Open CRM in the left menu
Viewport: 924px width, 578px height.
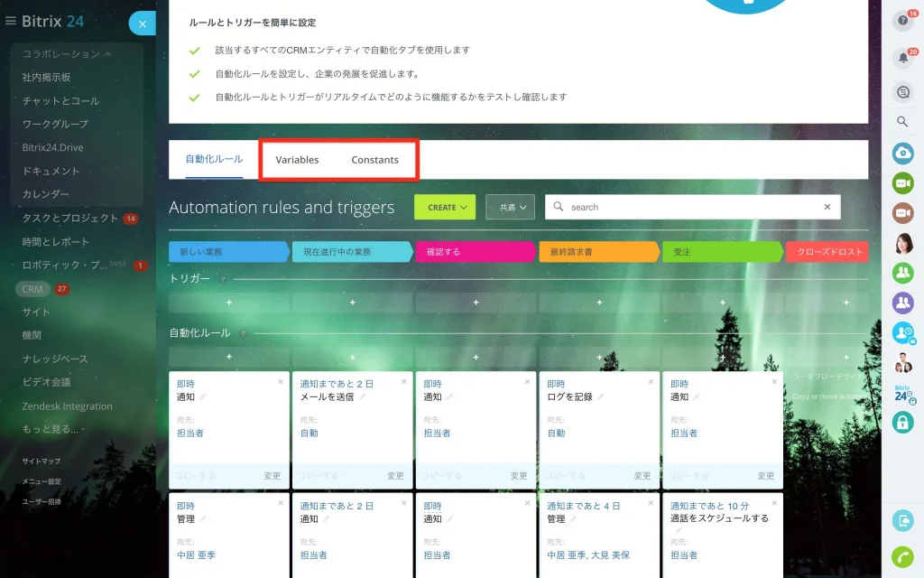click(x=32, y=289)
